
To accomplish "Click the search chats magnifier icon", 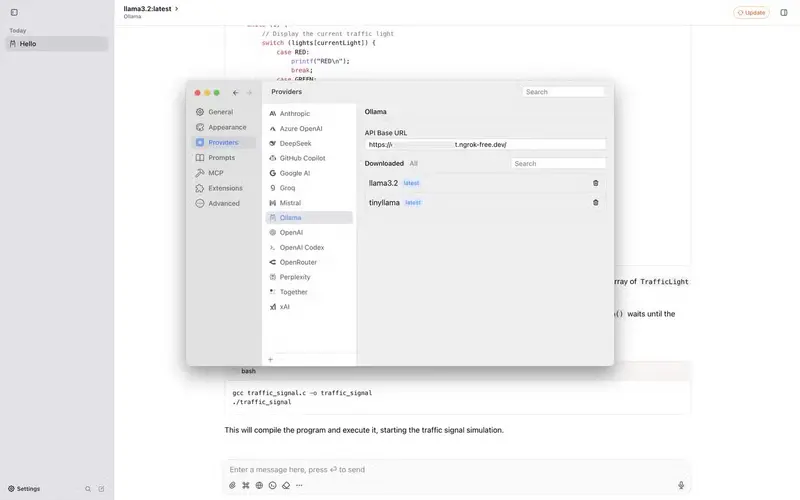I will [88, 489].
